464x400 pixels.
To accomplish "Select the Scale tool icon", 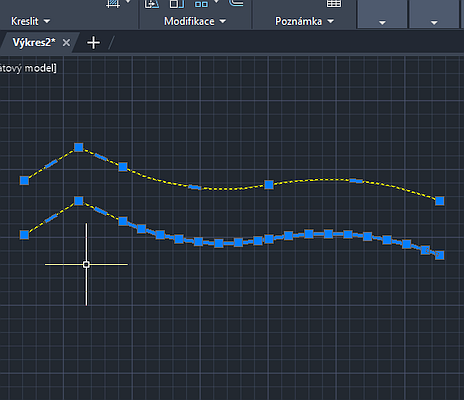I will tap(177, 4).
